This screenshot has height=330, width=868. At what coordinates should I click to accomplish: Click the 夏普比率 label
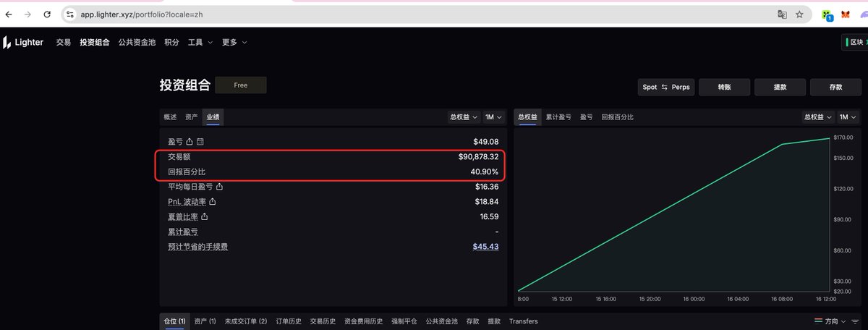183,216
